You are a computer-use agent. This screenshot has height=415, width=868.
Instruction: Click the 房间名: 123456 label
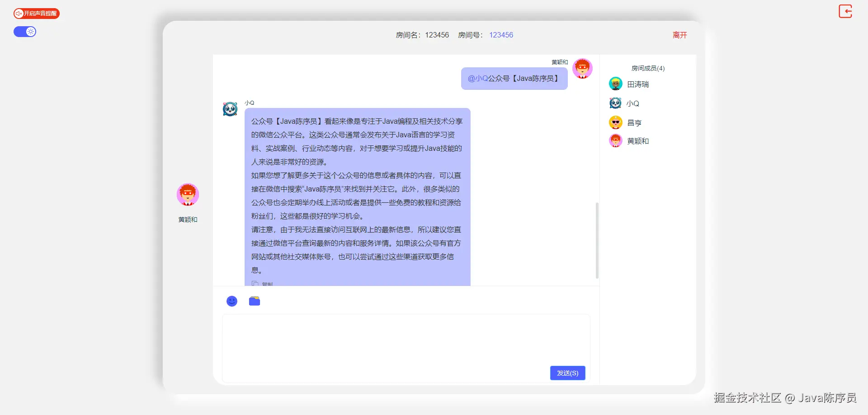(x=422, y=35)
